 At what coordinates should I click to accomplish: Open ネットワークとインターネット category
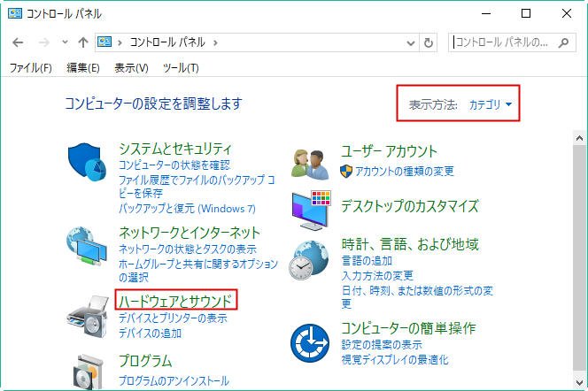[190, 233]
